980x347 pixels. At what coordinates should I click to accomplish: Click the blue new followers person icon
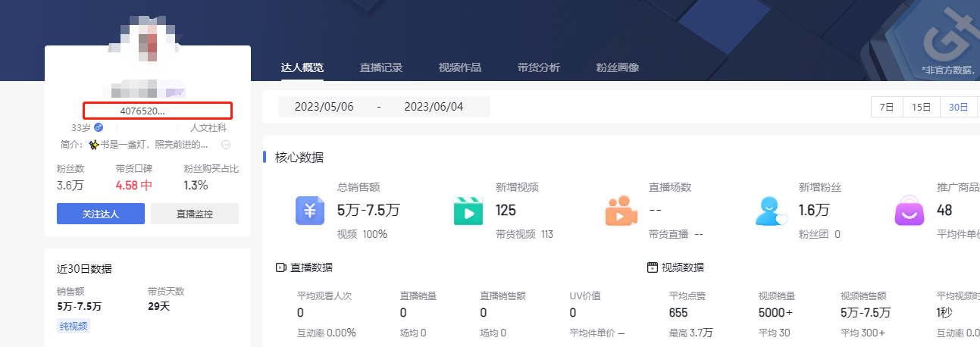coord(772,211)
